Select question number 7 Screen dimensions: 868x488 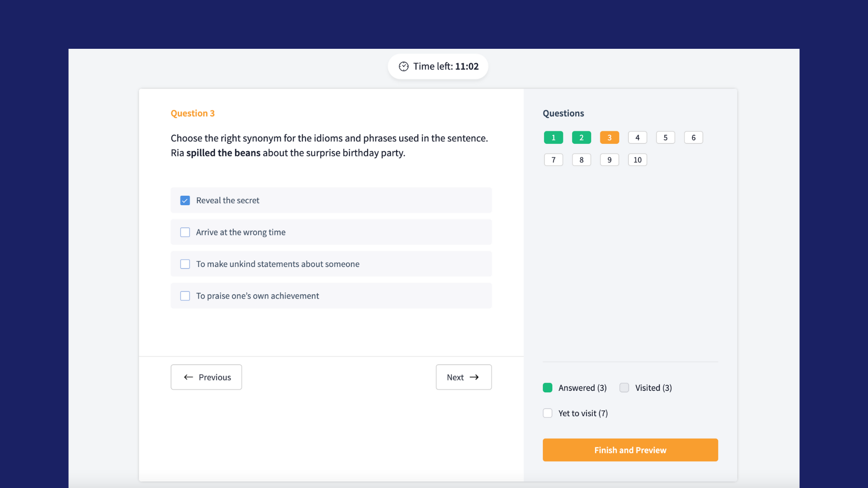pyautogui.click(x=553, y=160)
